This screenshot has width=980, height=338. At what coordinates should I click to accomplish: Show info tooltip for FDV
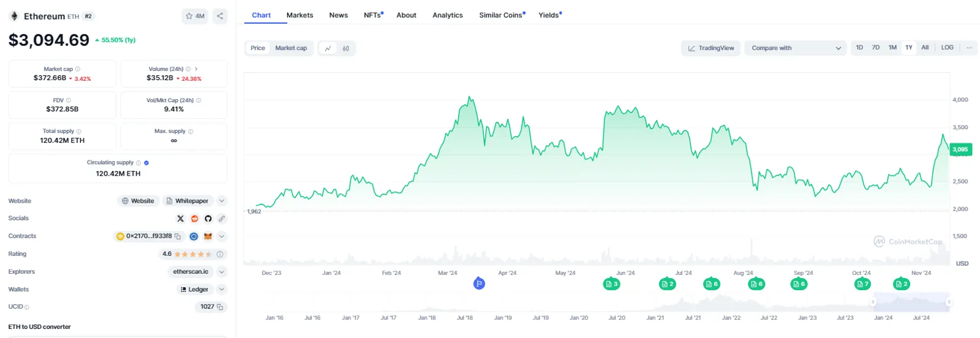coord(68,100)
